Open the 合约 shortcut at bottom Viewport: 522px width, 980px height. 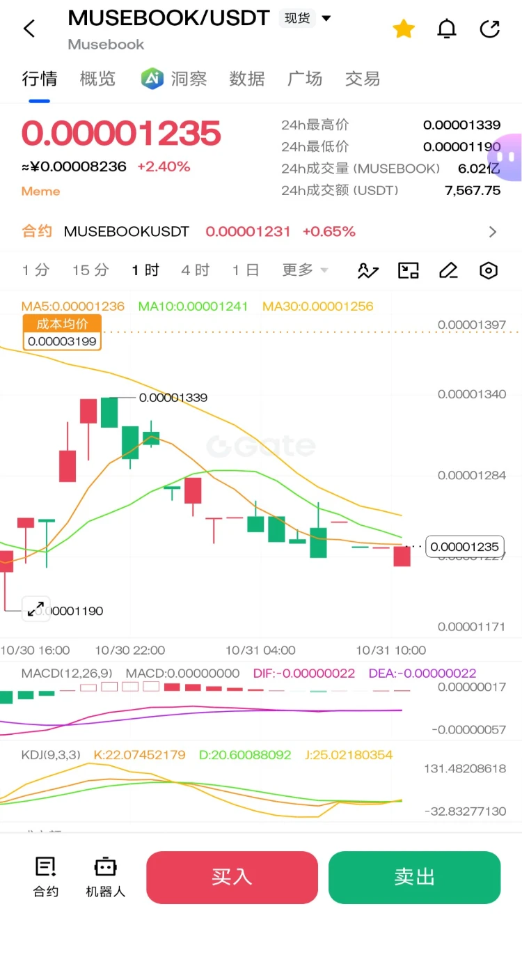(46, 877)
